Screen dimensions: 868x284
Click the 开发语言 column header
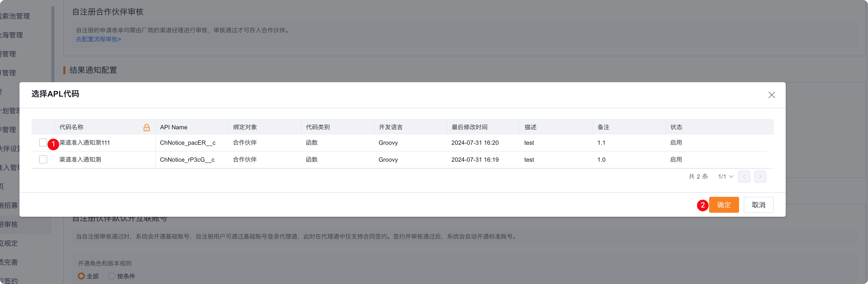coord(391,127)
